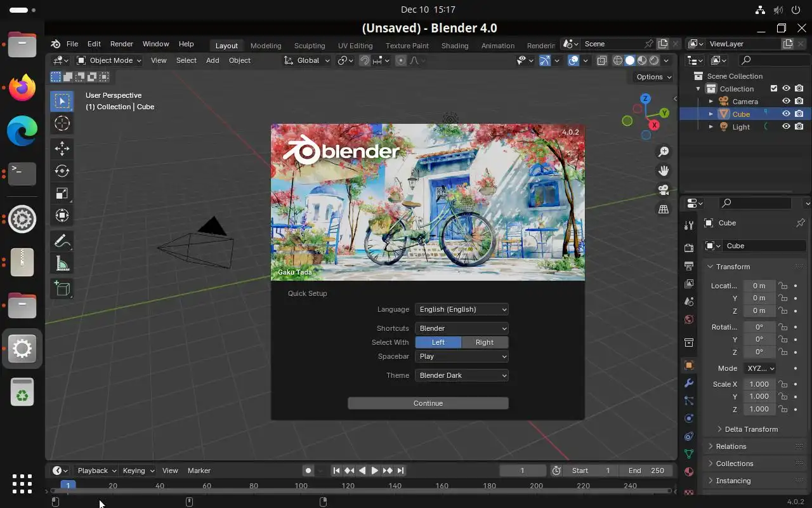The image size is (812, 508).
Task: Open the Object Mode dropdown
Action: pos(108,60)
